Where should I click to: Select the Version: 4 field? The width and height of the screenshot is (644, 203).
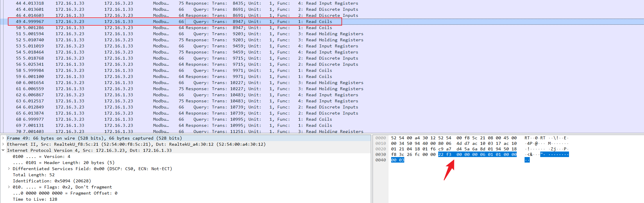tap(41, 156)
